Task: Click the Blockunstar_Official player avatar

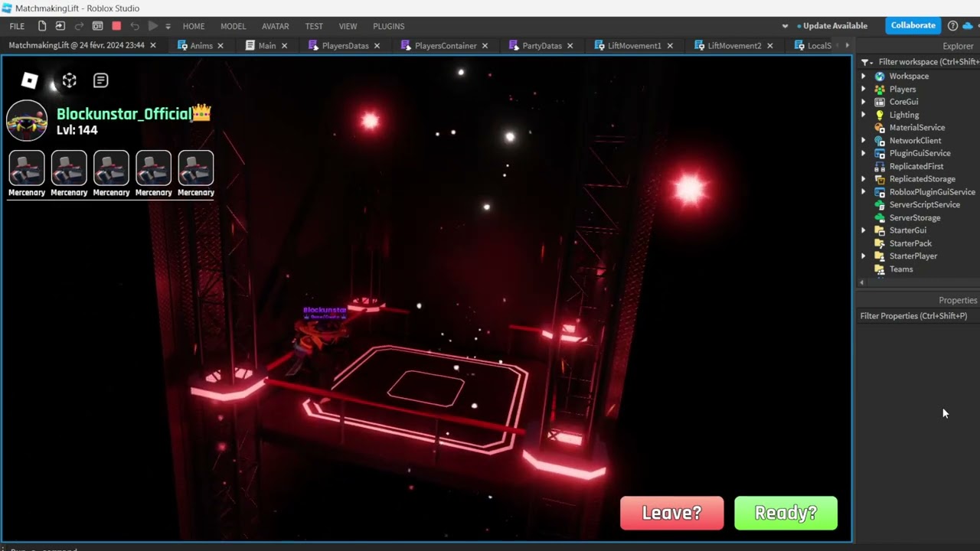Action: tap(27, 121)
